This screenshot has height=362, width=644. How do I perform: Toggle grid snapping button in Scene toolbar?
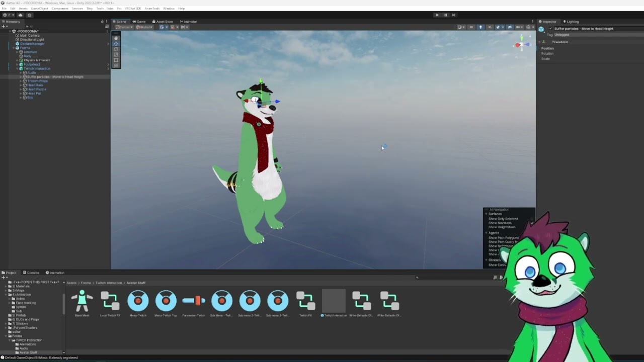click(x=163, y=27)
